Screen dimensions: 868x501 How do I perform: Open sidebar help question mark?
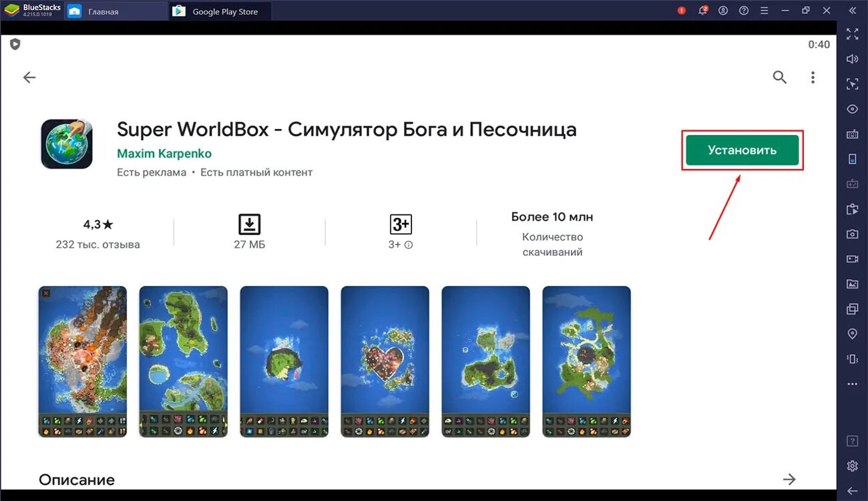(x=852, y=442)
